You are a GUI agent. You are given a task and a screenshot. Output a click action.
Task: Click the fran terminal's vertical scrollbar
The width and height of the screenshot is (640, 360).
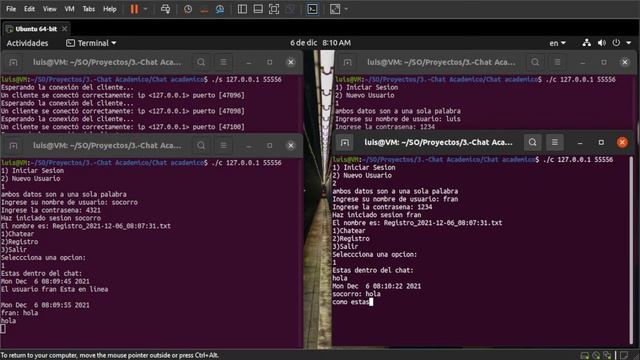631,249
